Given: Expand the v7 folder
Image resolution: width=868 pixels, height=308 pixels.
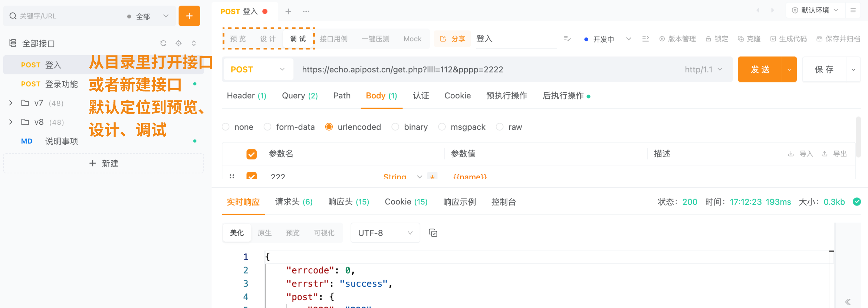Looking at the screenshot, I should (x=11, y=103).
